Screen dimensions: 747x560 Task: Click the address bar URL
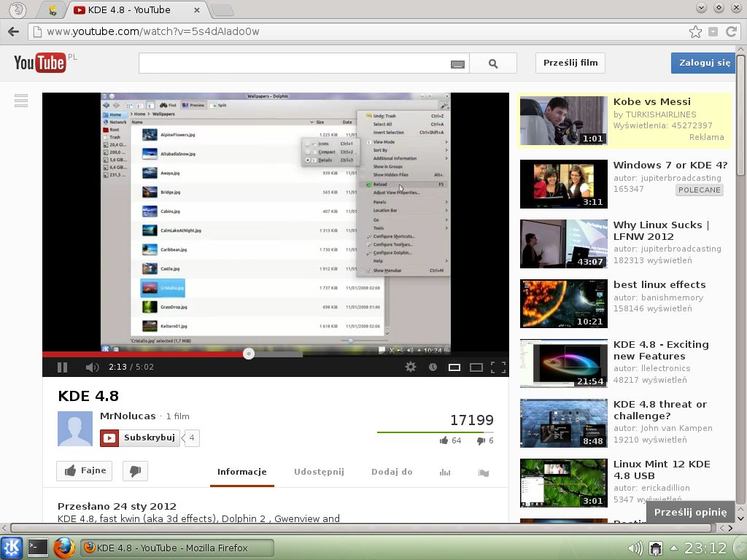pyautogui.click(x=153, y=31)
